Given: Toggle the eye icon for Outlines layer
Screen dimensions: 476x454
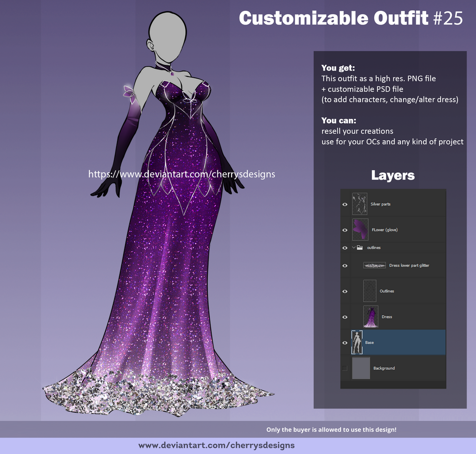Looking at the screenshot, I should tap(345, 291).
